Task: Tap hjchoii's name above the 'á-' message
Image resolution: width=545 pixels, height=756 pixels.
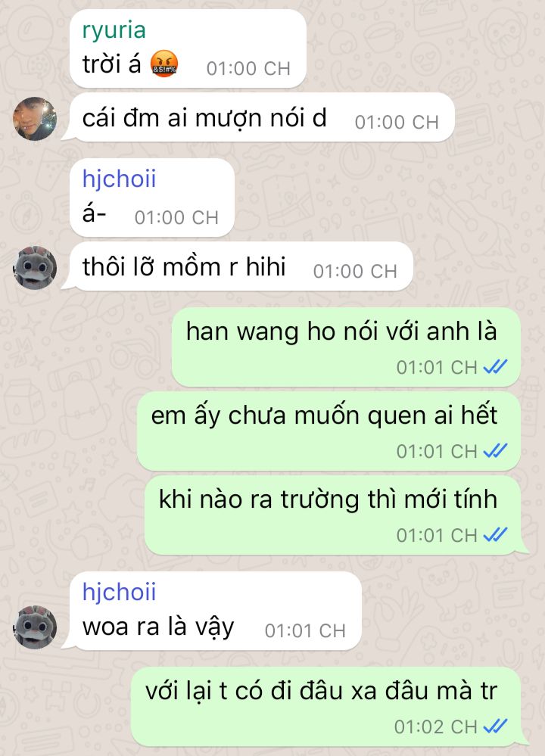Action: tap(119, 179)
